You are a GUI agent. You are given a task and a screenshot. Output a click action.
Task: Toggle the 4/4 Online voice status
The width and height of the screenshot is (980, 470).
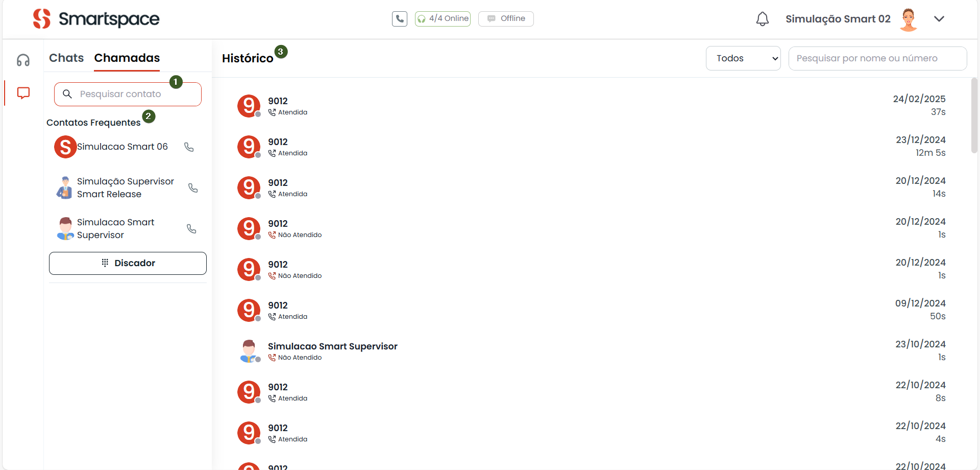coord(443,19)
